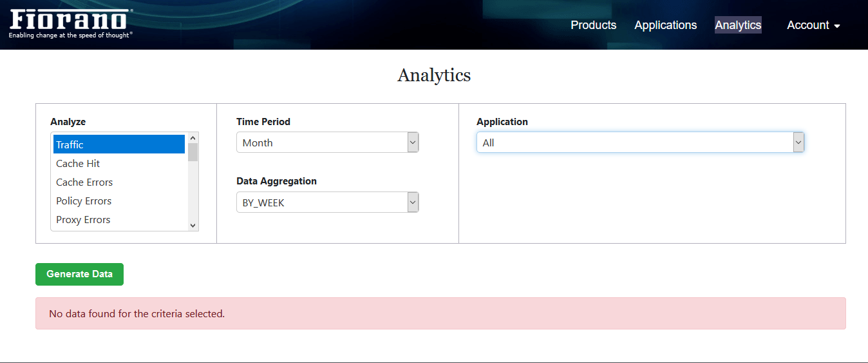This screenshot has width=868, height=363.
Task: Open the Products menu item
Action: point(594,25)
